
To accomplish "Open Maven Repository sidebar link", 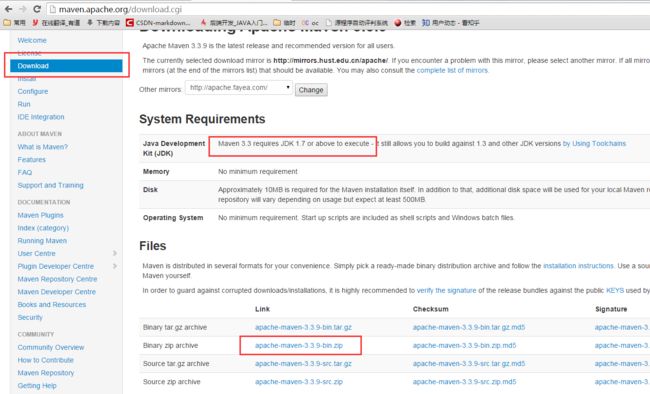I will pos(46,373).
